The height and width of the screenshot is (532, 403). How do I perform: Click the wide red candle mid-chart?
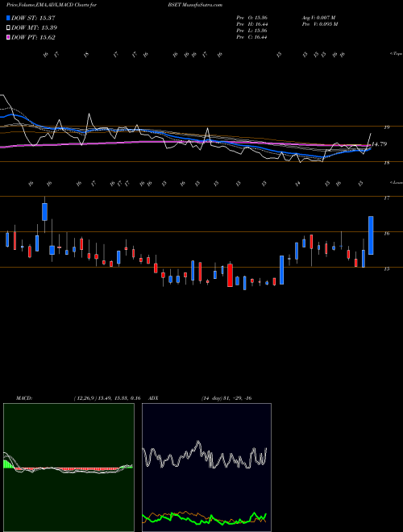coord(230,276)
